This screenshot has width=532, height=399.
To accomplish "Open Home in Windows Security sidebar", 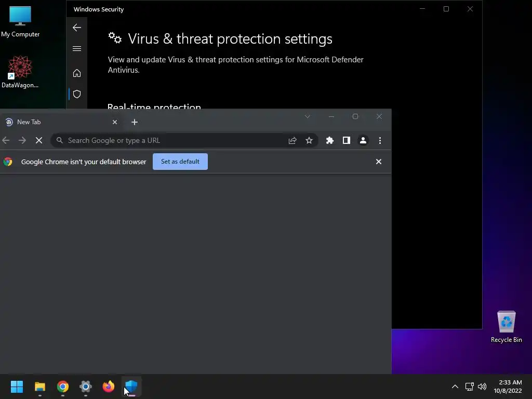I will 77,73.
